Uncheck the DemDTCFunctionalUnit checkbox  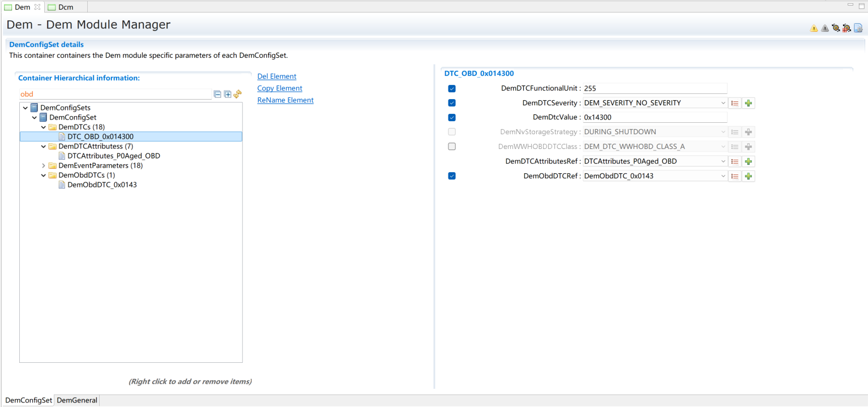click(x=452, y=89)
